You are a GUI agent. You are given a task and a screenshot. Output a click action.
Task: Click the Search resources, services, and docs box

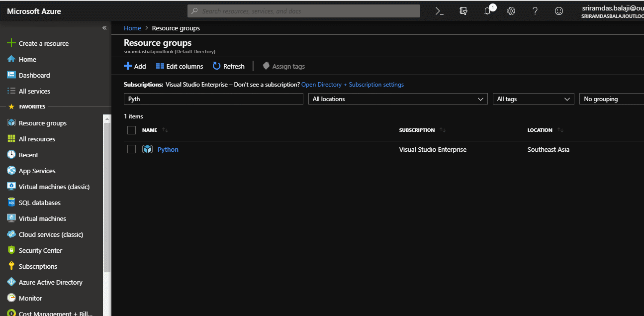pyautogui.click(x=304, y=11)
